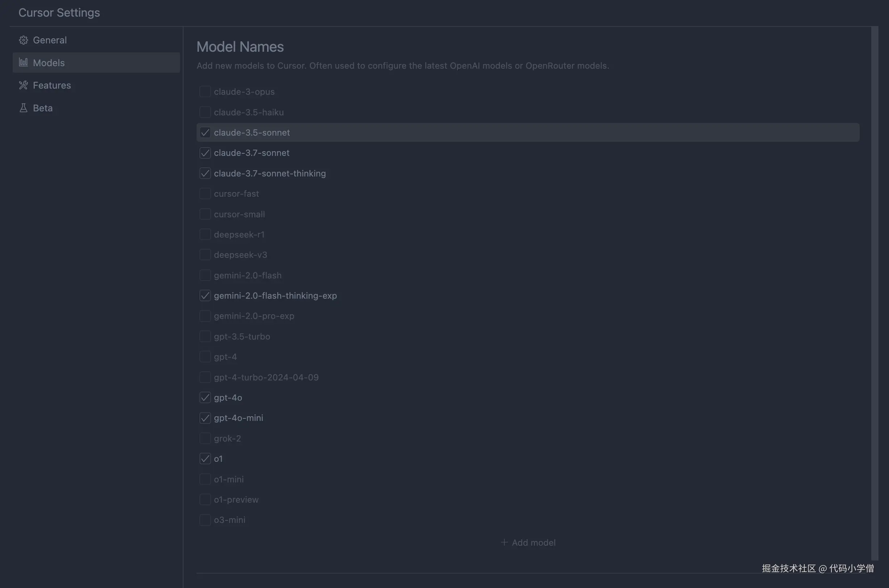Uncheck the claude-3.5-sonnet checkbox

click(205, 133)
